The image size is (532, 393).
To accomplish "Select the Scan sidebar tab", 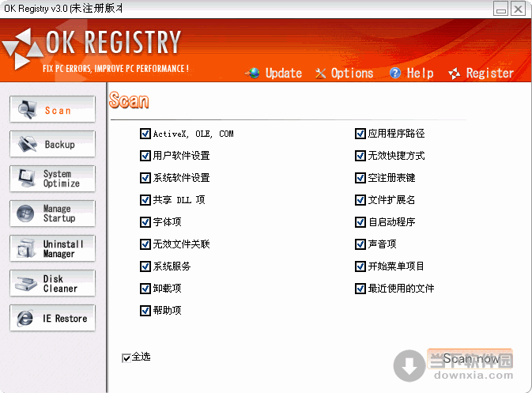I will tap(53, 109).
